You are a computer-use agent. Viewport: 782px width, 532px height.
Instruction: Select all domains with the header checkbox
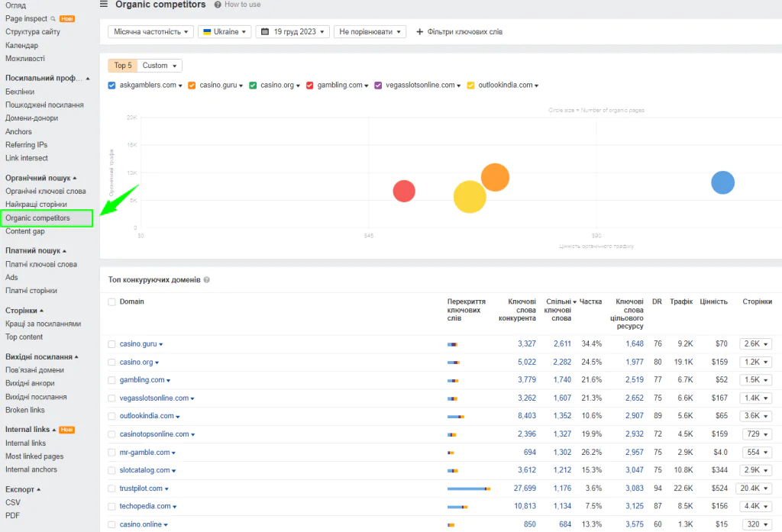(x=111, y=301)
